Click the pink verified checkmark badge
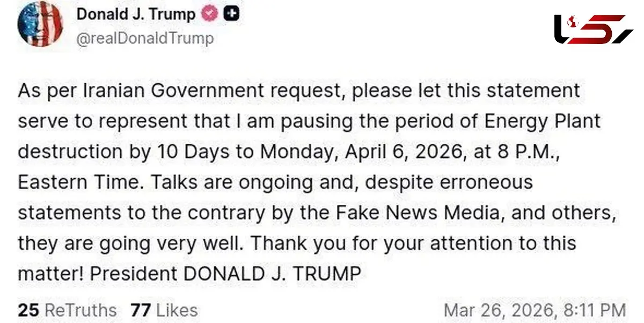The image size is (644, 323). (x=209, y=14)
